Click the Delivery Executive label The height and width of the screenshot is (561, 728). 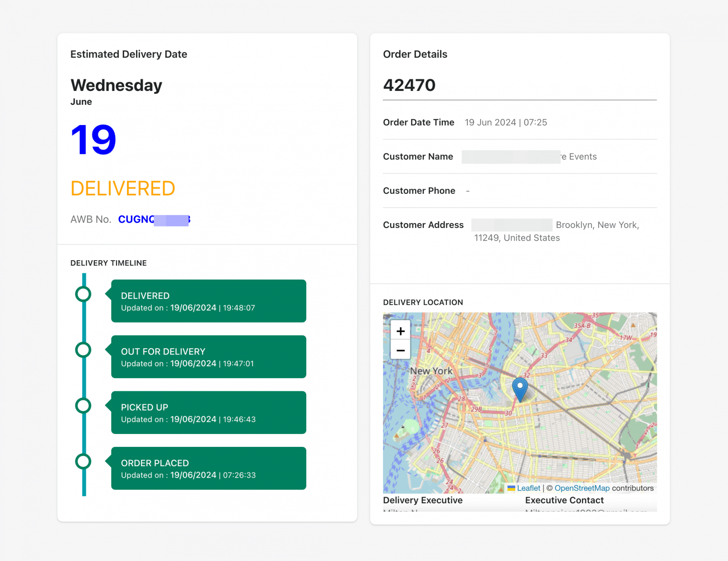pyautogui.click(x=423, y=500)
